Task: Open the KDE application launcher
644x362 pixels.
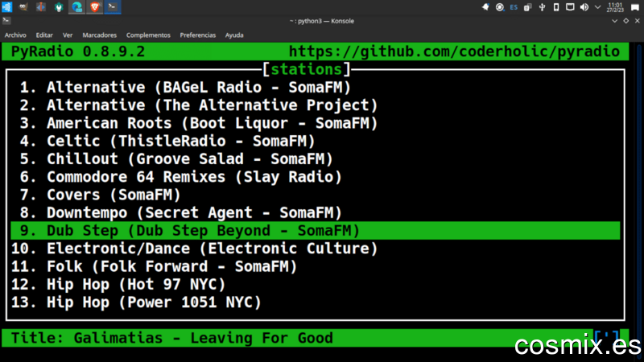Action: tap(7, 7)
